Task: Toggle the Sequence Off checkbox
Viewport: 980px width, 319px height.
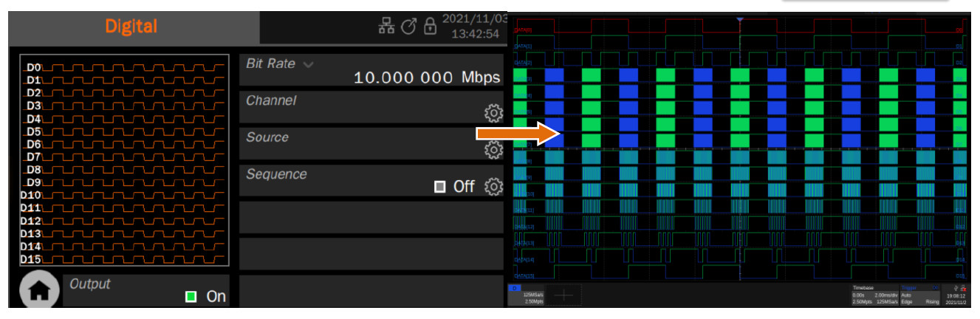Action: click(440, 187)
